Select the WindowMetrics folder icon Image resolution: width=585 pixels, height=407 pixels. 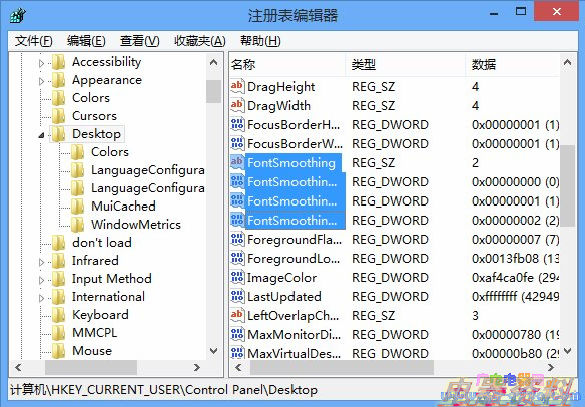(x=77, y=225)
